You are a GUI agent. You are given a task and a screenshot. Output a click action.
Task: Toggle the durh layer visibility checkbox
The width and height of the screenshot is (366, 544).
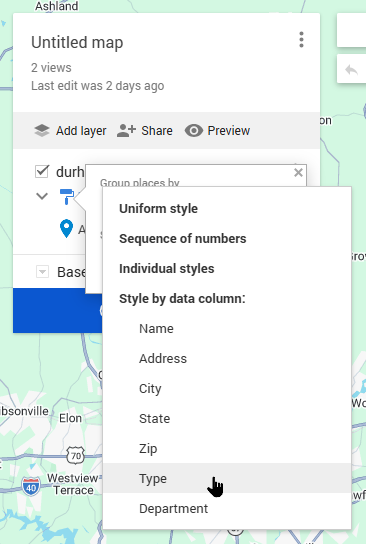(x=42, y=171)
